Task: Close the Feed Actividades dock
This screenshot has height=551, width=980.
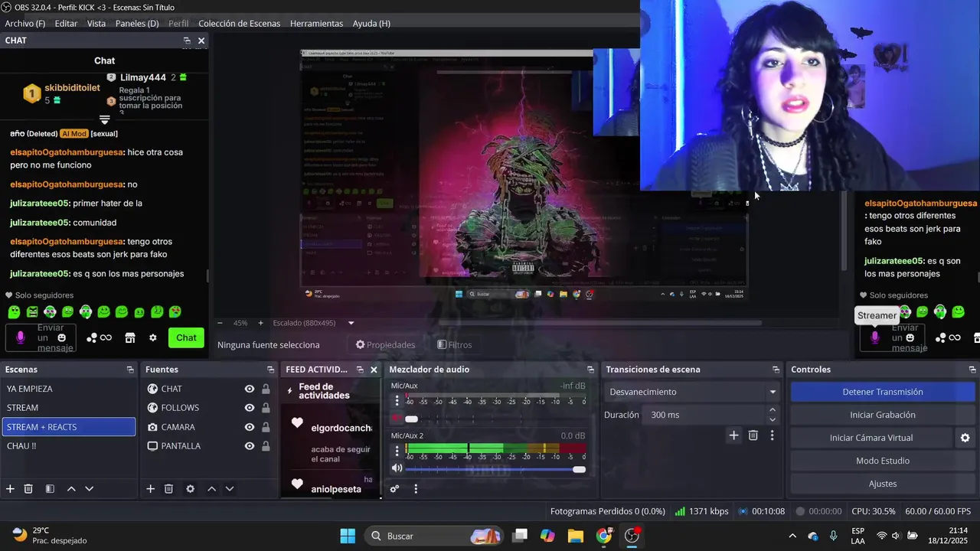Action: [x=374, y=370]
